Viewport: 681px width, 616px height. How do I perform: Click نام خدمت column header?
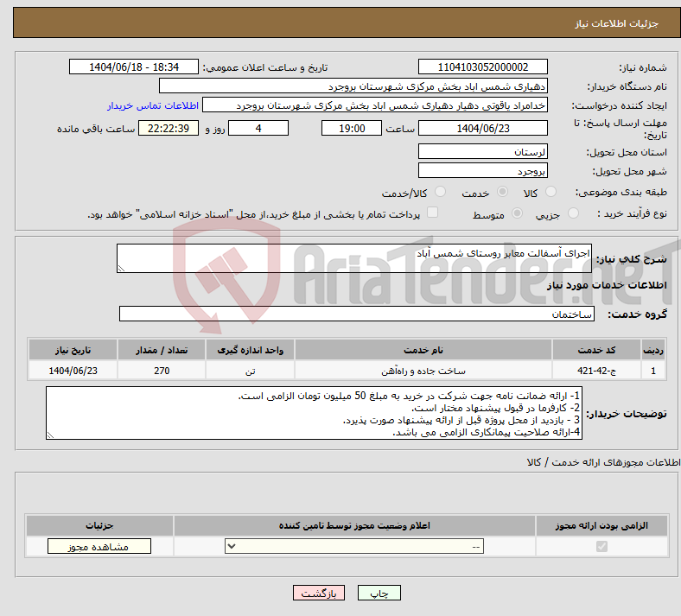(x=423, y=350)
